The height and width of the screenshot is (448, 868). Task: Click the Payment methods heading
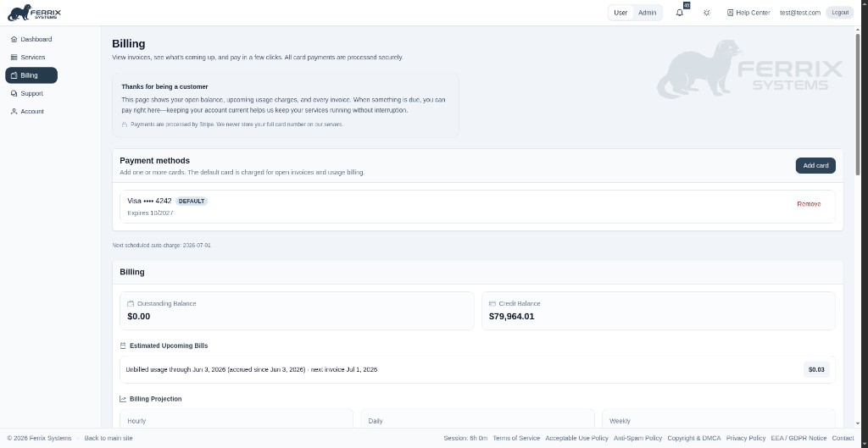coord(154,161)
